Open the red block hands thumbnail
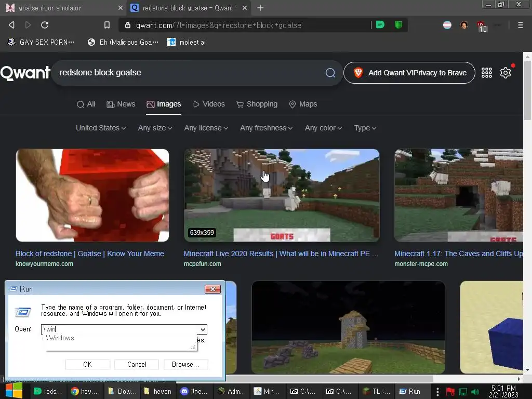Viewport: 532px width, 399px height. tap(92, 195)
